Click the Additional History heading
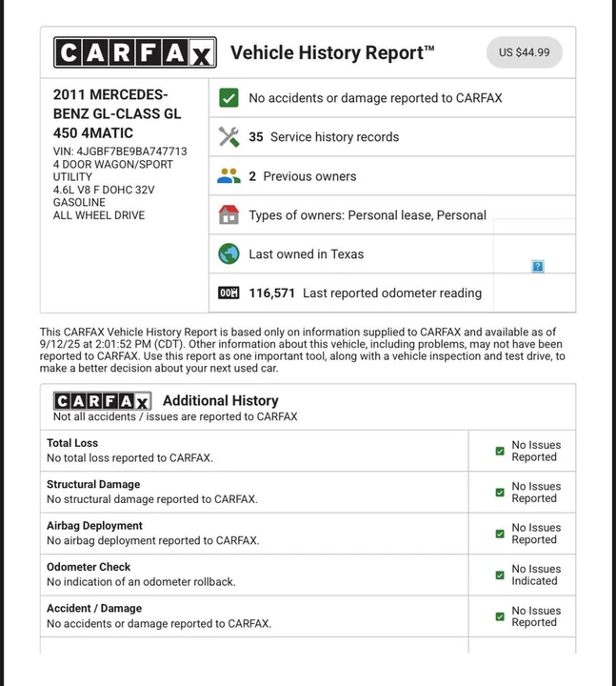 [220, 400]
